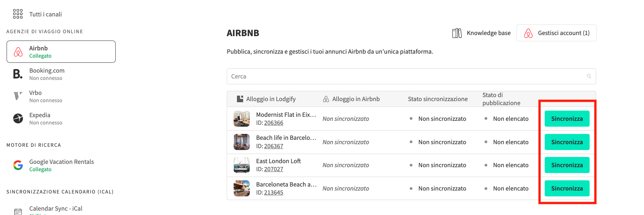644x215 pixels.
Task: Open Modernist Flat property thumbnail
Action: coord(242,119)
